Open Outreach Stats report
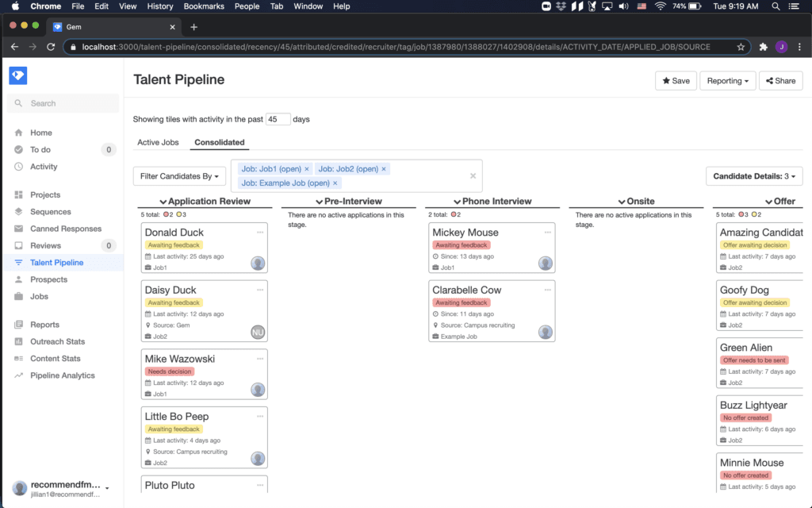The width and height of the screenshot is (812, 508). tap(57, 341)
